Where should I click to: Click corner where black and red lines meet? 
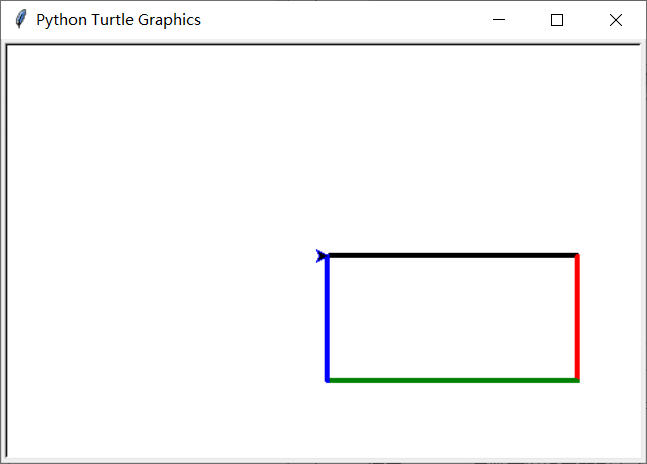tap(577, 255)
